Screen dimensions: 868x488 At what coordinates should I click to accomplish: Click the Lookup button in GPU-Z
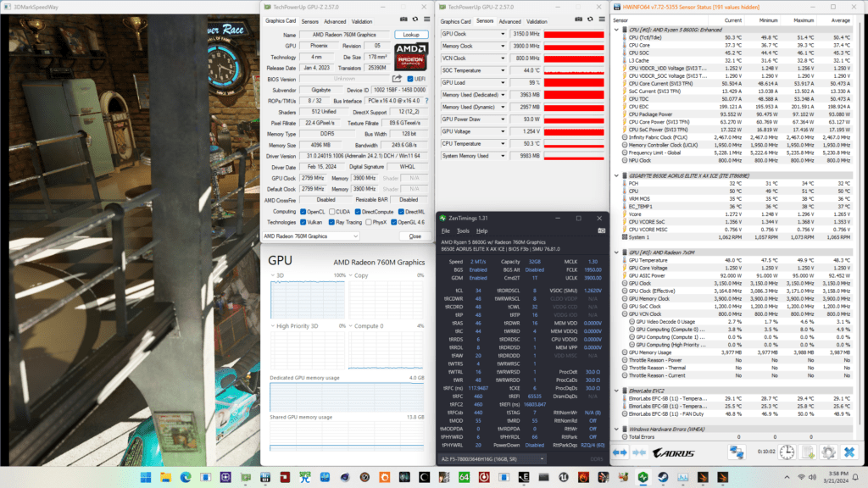coord(411,34)
